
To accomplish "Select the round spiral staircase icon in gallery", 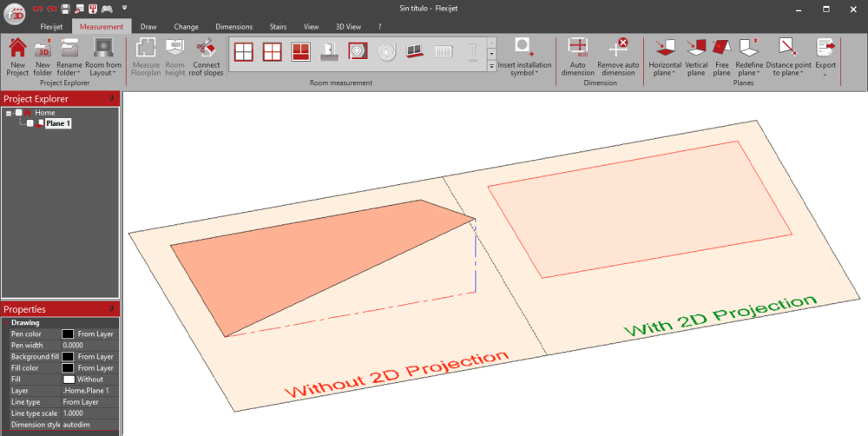I will (386, 51).
